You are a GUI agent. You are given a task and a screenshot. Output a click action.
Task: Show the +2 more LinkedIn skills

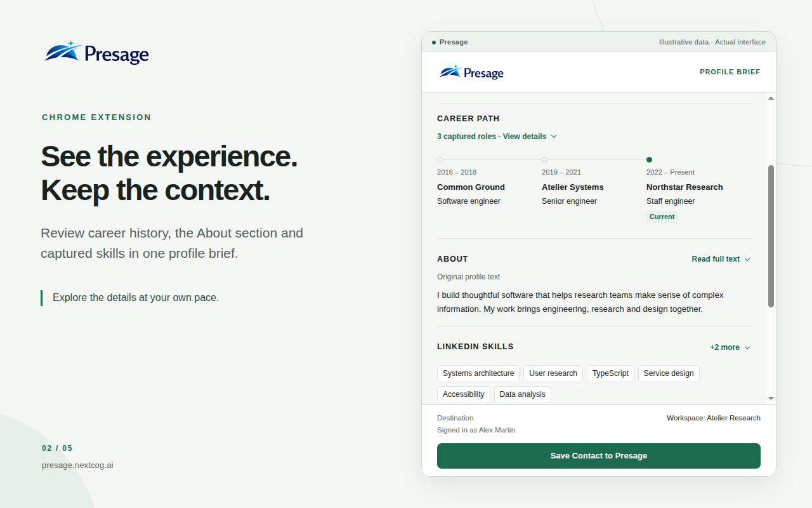(x=730, y=347)
